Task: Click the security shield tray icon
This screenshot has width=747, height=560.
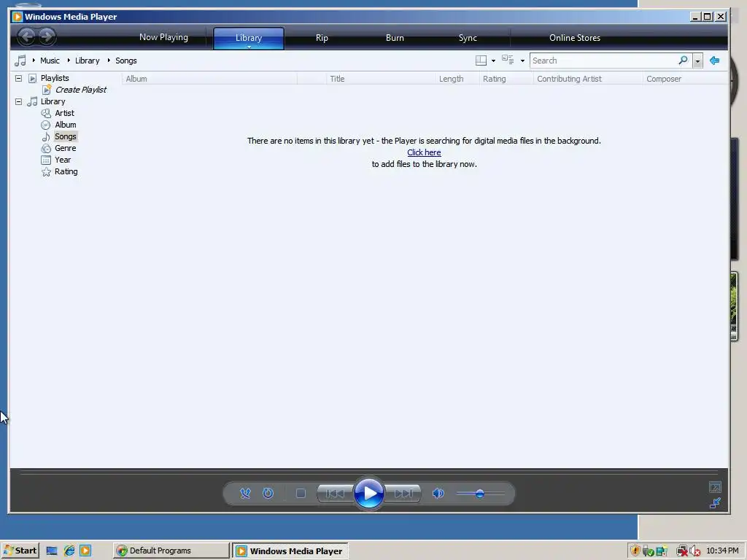Action: [x=635, y=551]
